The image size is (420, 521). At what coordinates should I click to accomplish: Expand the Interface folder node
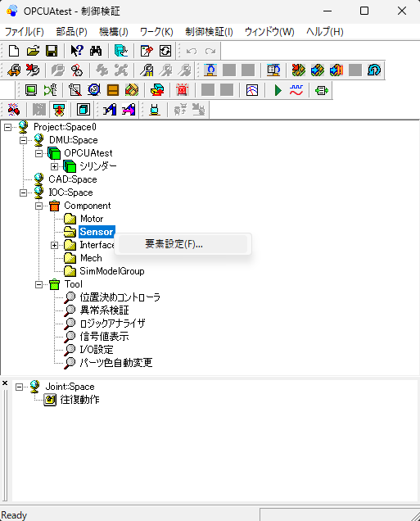pos(55,245)
